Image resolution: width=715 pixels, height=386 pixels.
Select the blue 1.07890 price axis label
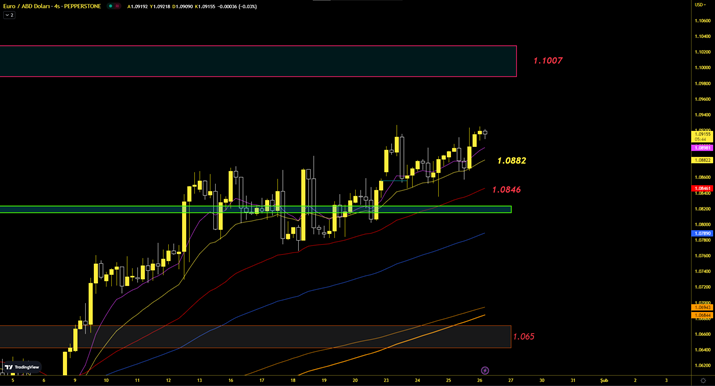pyautogui.click(x=702, y=233)
